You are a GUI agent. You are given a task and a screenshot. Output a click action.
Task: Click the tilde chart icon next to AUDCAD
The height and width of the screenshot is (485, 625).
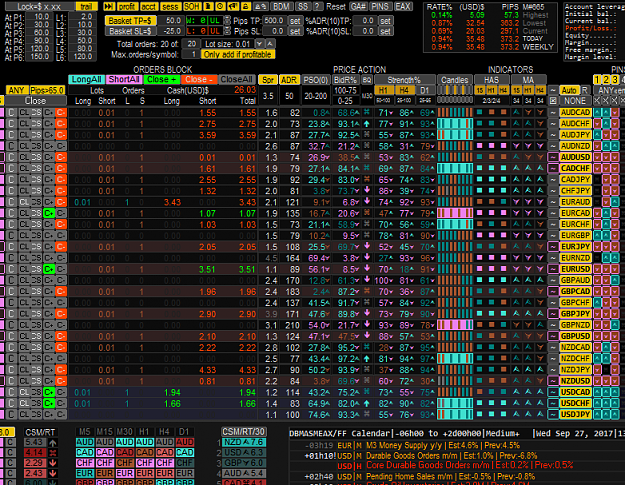[553, 113]
